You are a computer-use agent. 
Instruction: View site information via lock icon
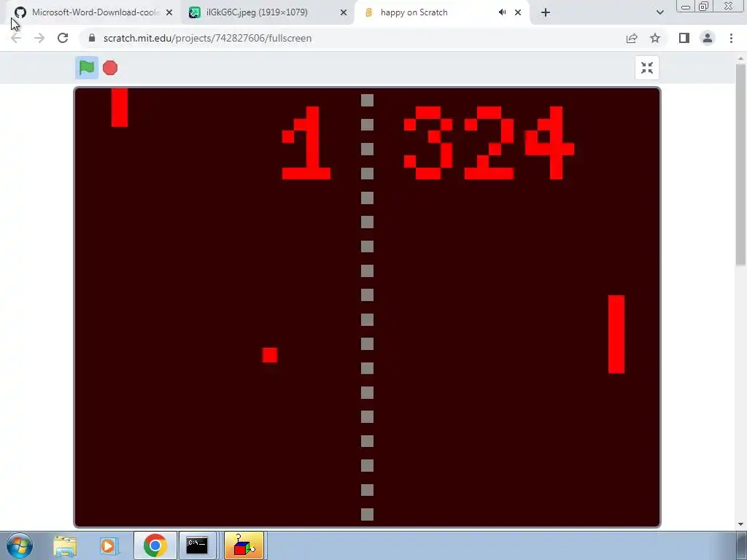point(92,38)
